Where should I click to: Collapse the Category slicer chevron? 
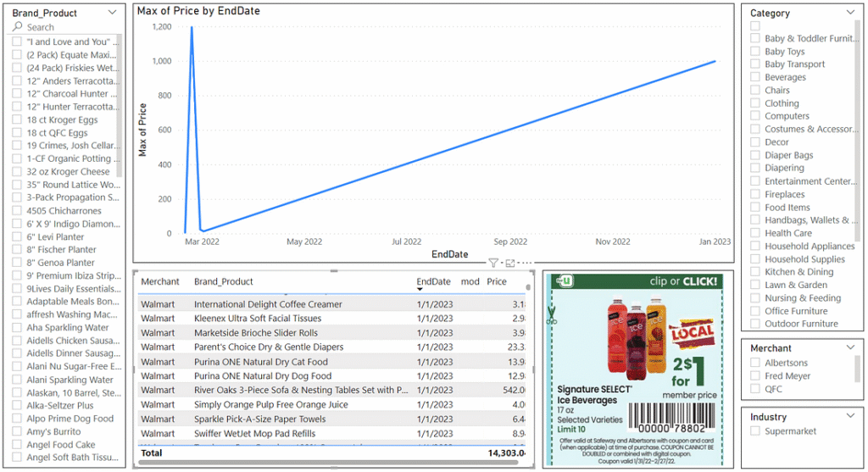point(850,12)
